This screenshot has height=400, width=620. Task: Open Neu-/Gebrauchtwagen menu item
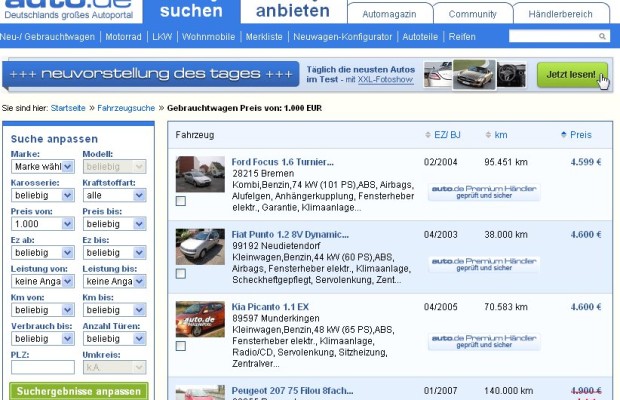pos(47,37)
